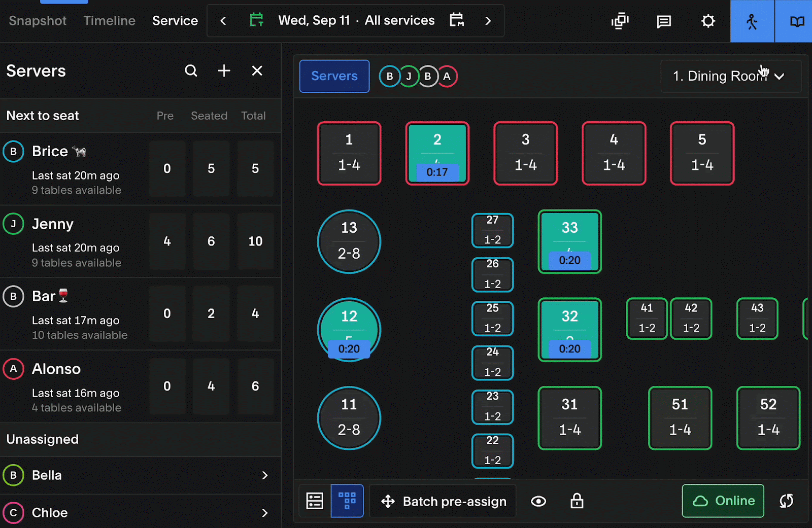Select round table 11
This screenshot has width=812, height=528.
349,418
